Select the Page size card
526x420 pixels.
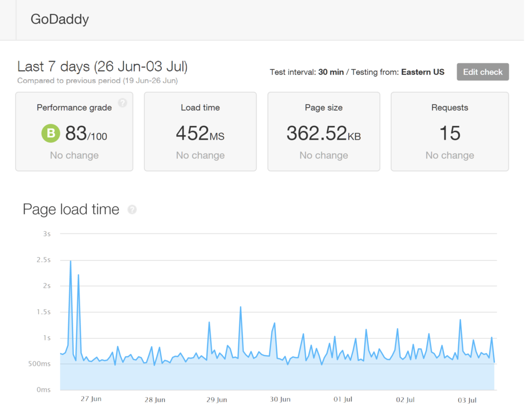(324, 131)
